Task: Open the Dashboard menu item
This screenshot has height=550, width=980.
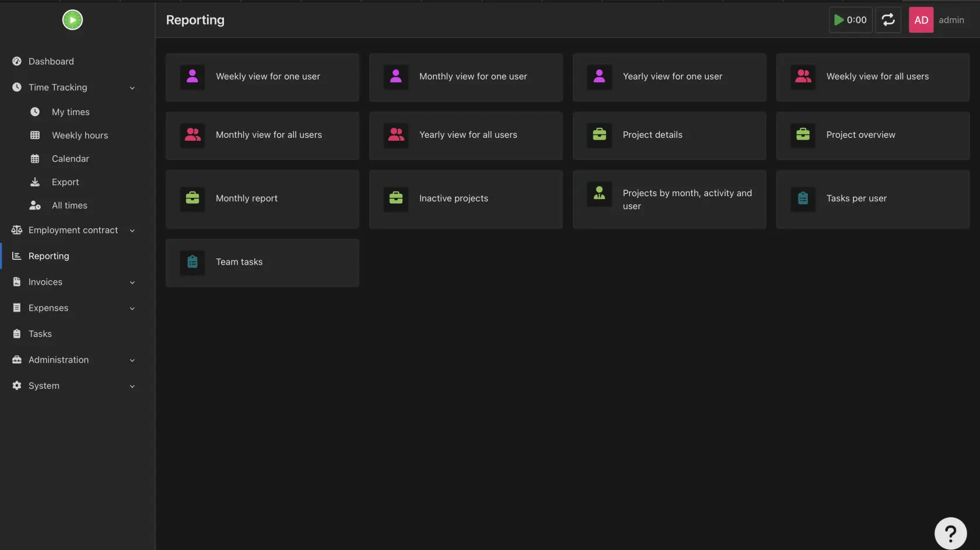Action: 51,61
